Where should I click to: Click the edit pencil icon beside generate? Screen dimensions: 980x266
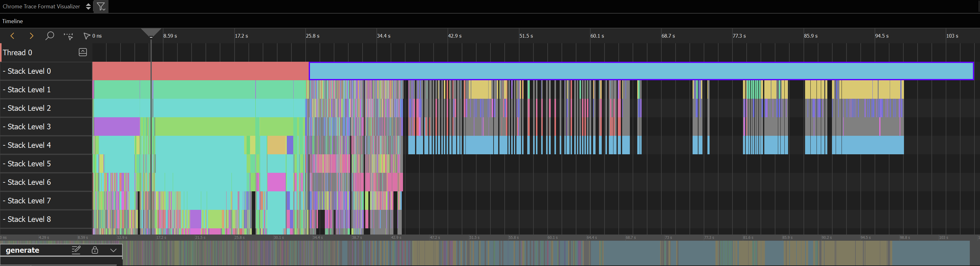[76, 250]
